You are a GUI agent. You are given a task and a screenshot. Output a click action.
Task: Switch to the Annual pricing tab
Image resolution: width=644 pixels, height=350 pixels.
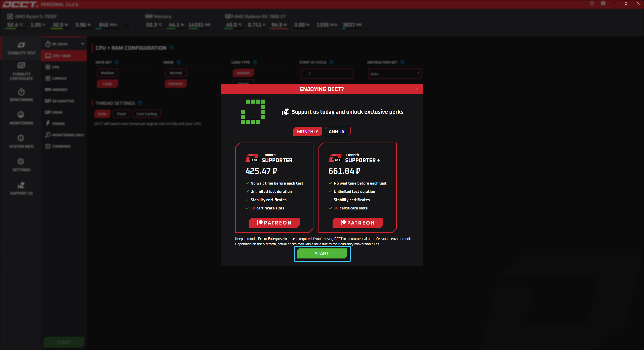[x=338, y=132]
